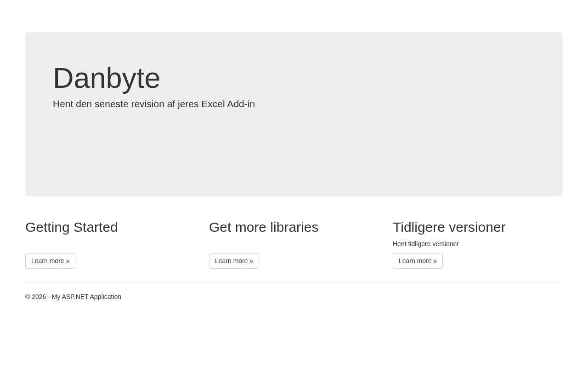Click the Danbyte main heading
This screenshot has width=588, height=368.
(x=107, y=78)
